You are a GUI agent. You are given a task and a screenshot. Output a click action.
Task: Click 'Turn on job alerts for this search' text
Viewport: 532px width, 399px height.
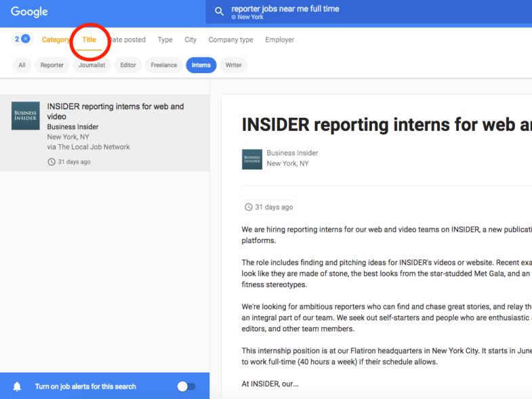coord(85,386)
